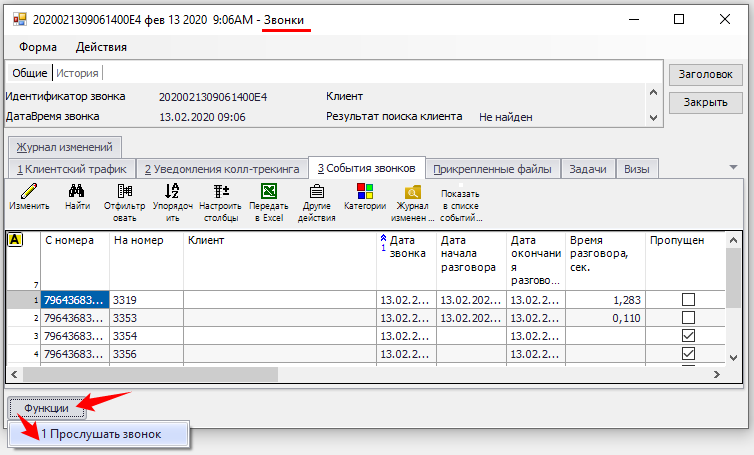Uncheck Пропущен checkbox for number 3354
Viewport: 754px width, 455px height.
(688, 336)
